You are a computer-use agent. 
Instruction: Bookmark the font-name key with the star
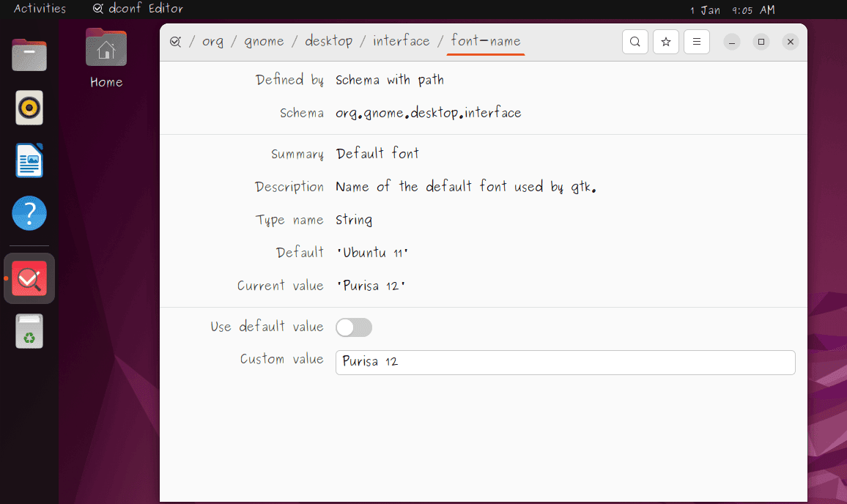[x=665, y=42]
